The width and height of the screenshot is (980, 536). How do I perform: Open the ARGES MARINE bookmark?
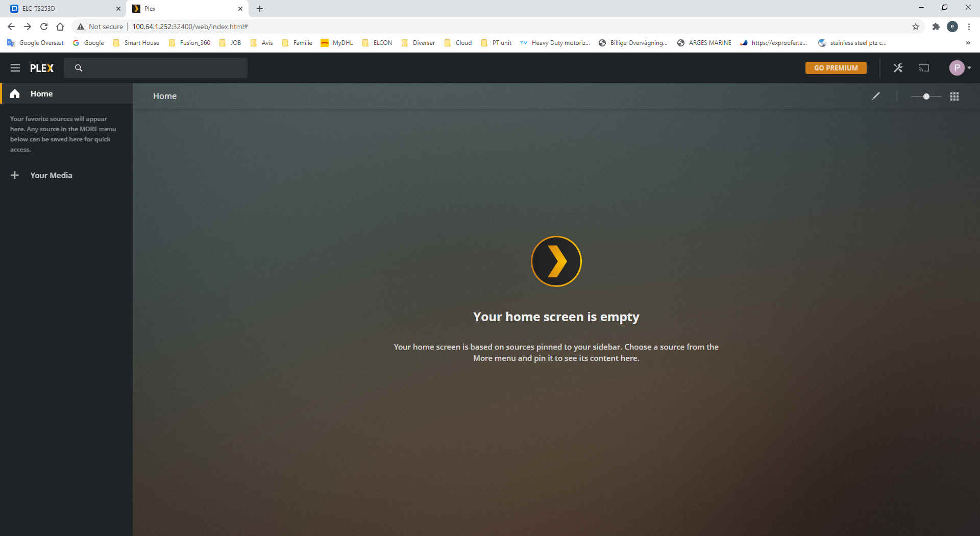point(704,43)
